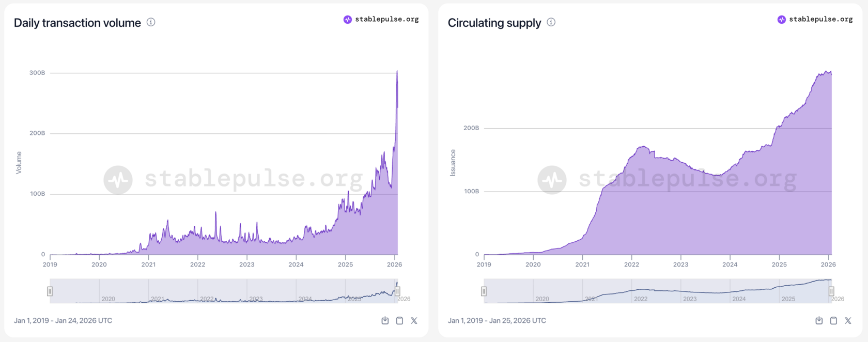The image size is (868, 342).
Task: Download the Circulating supply chart image
Action: pyautogui.click(x=819, y=321)
